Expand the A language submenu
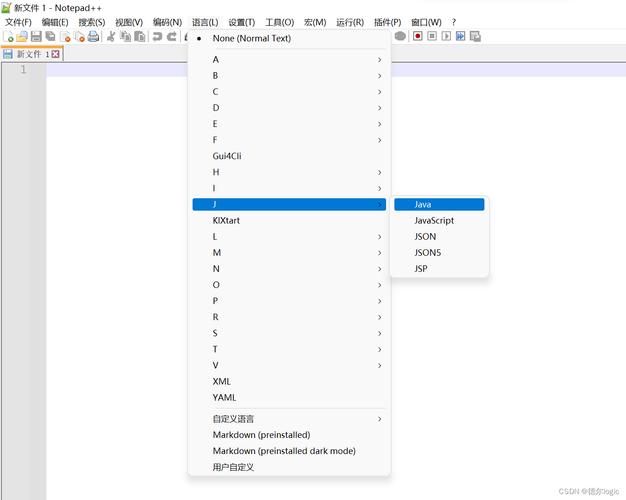 pos(289,60)
